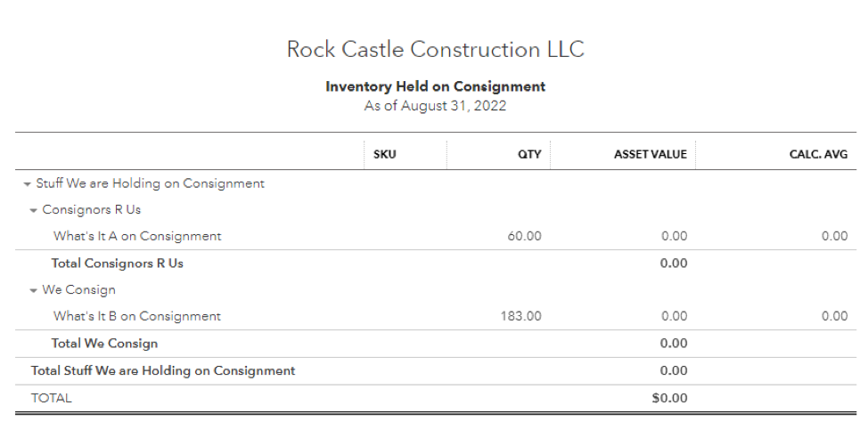Click What's It B asset value

click(x=674, y=317)
